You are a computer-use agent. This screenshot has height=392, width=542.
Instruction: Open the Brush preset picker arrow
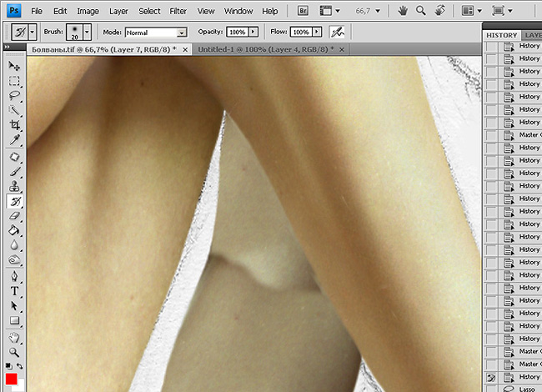(87, 33)
